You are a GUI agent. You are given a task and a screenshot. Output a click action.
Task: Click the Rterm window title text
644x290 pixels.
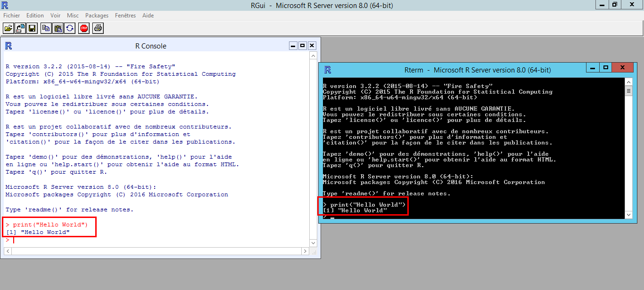click(x=478, y=70)
